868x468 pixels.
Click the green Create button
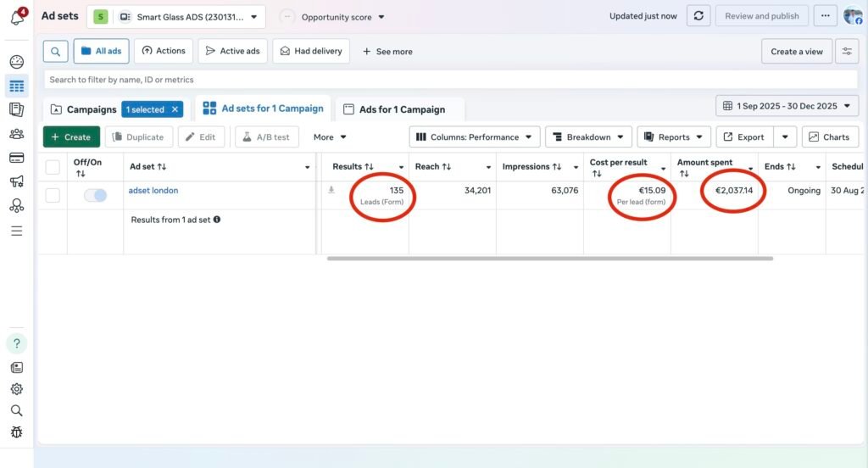coord(71,136)
